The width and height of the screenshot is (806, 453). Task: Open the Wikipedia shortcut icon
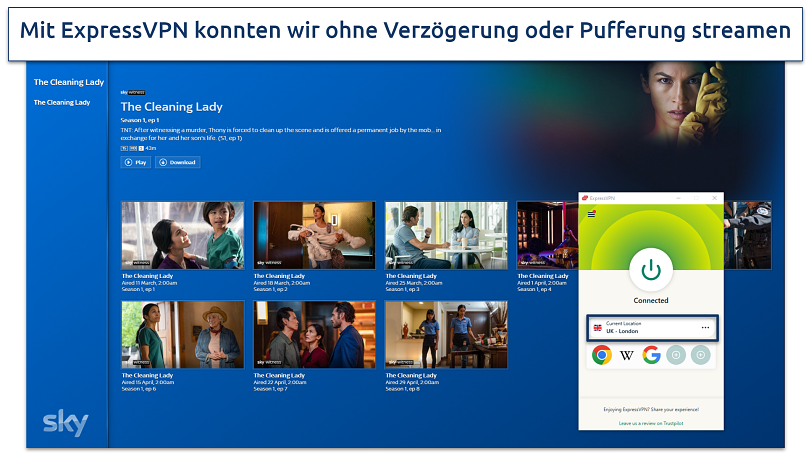click(x=627, y=355)
